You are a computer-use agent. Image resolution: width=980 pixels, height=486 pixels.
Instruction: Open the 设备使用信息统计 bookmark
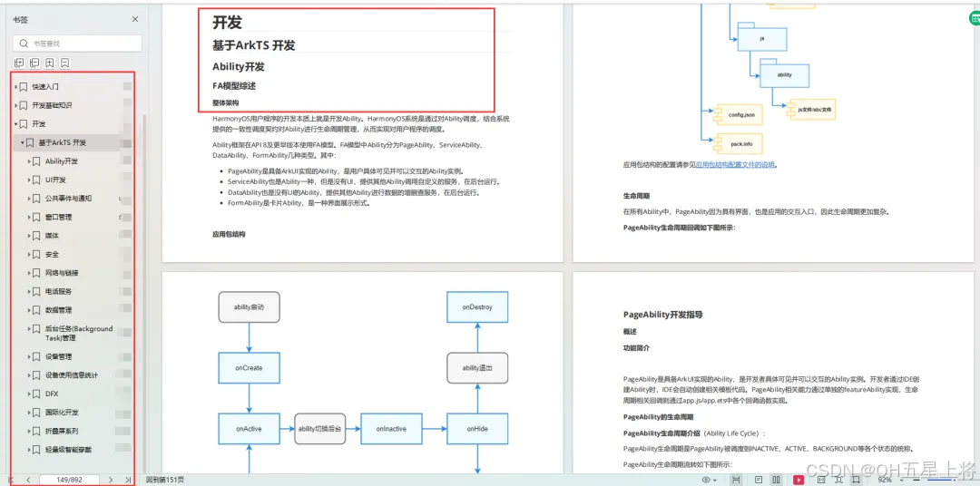72,375
